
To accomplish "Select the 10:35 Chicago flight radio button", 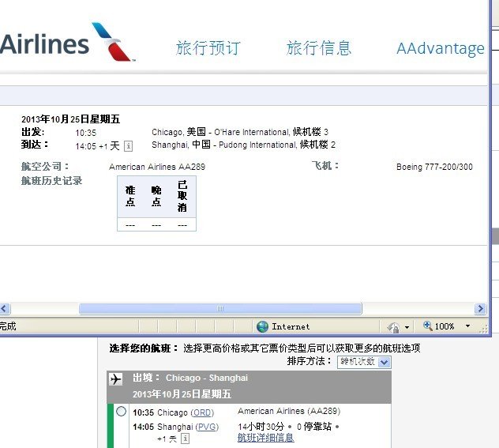I will [121, 412].
